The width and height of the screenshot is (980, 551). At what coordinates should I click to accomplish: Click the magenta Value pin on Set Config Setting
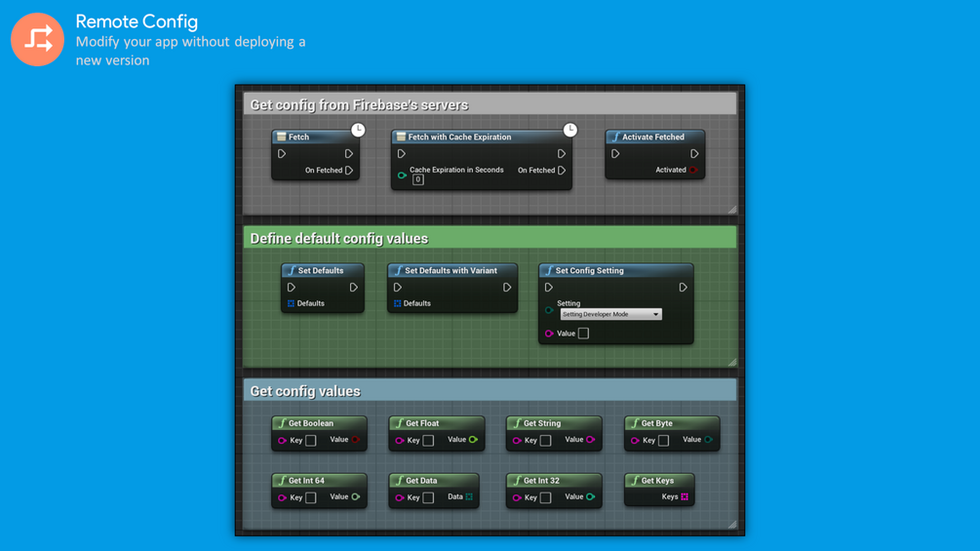(549, 334)
